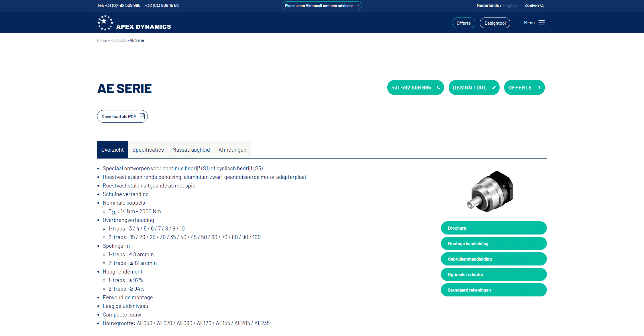The width and height of the screenshot is (644, 336).
Task: Open the Montage handleiding button
Action: tap(494, 243)
